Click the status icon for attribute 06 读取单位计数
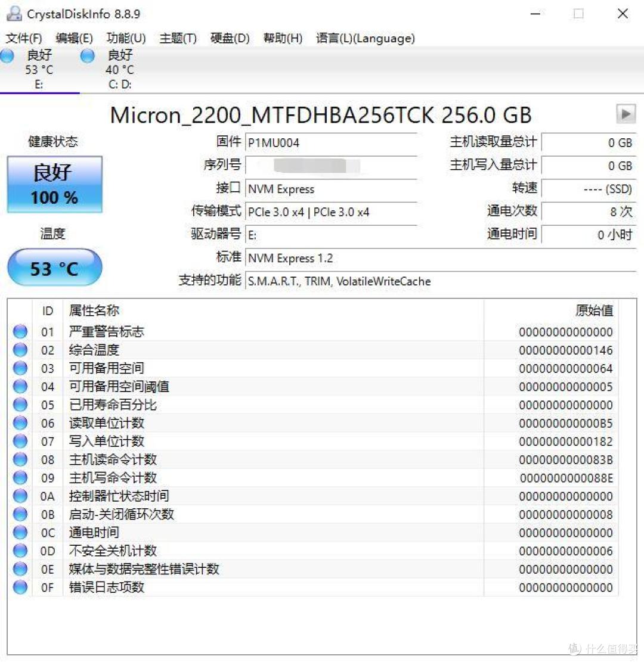The width and height of the screenshot is (644, 662). (x=20, y=422)
